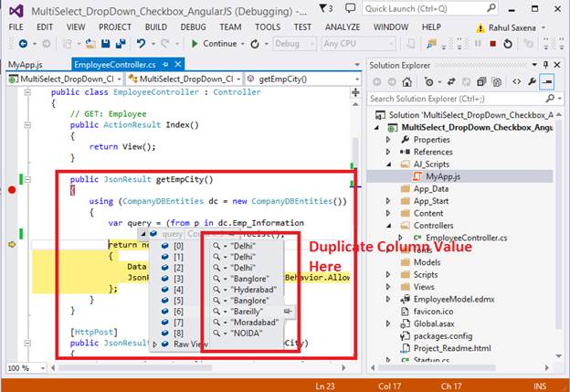Toggle the red breakpoint in the margin
This screenshot has width=570, height=392.
11,190
